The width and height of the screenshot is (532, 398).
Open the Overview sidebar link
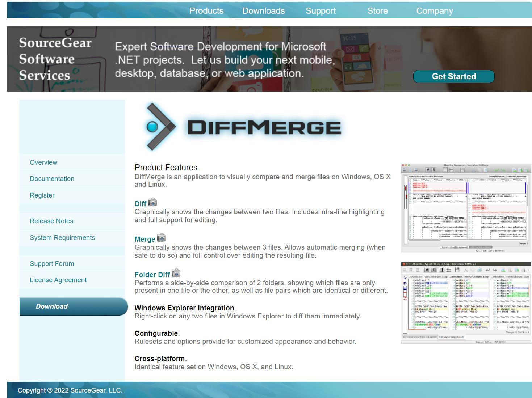pos(43,162)
